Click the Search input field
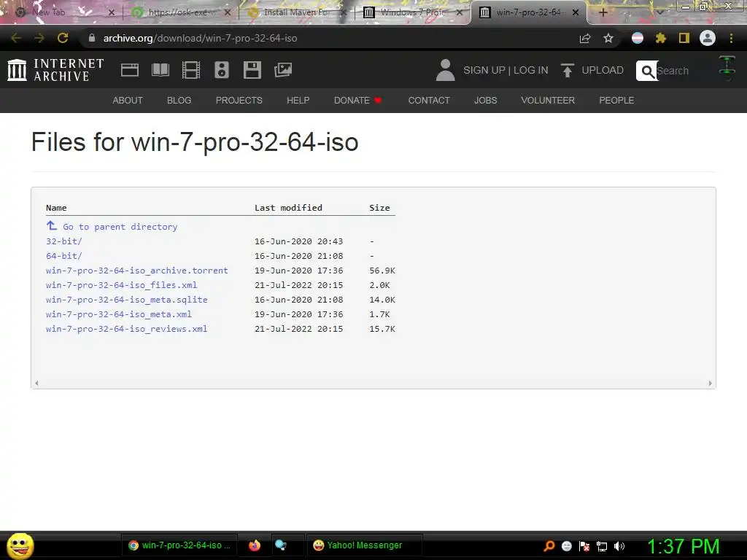 [681, 71]
